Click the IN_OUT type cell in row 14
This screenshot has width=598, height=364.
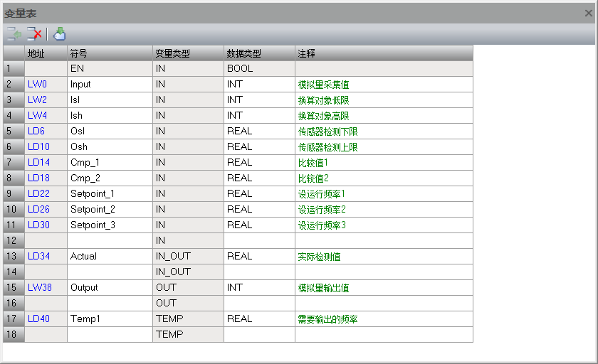click(x=188, y=272)
